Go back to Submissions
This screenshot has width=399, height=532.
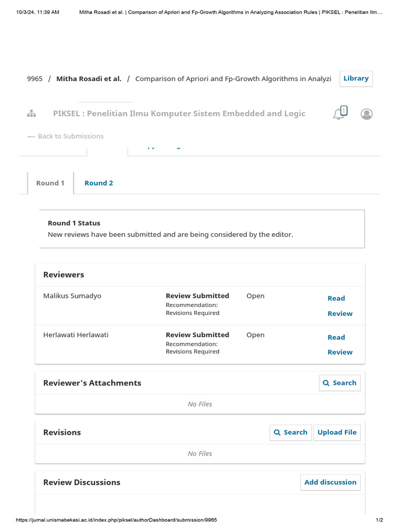point(65,136)
